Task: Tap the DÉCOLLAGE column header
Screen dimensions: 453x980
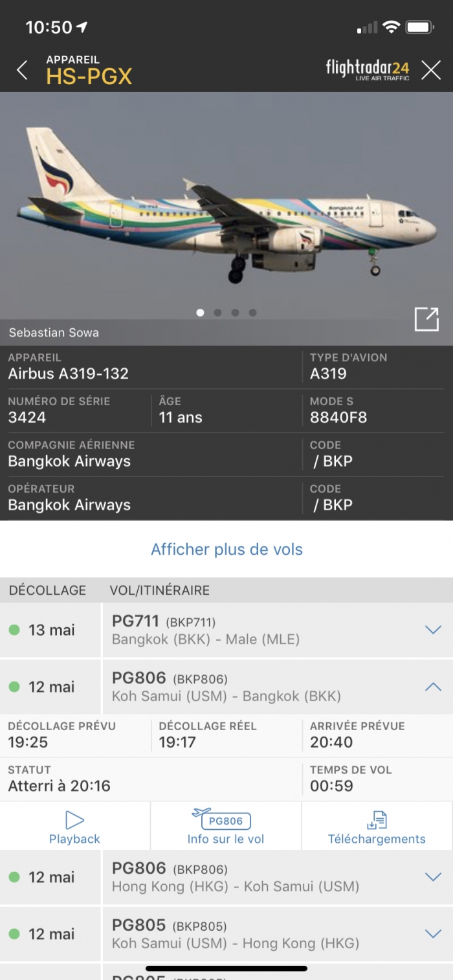Action: pos(47,590)
